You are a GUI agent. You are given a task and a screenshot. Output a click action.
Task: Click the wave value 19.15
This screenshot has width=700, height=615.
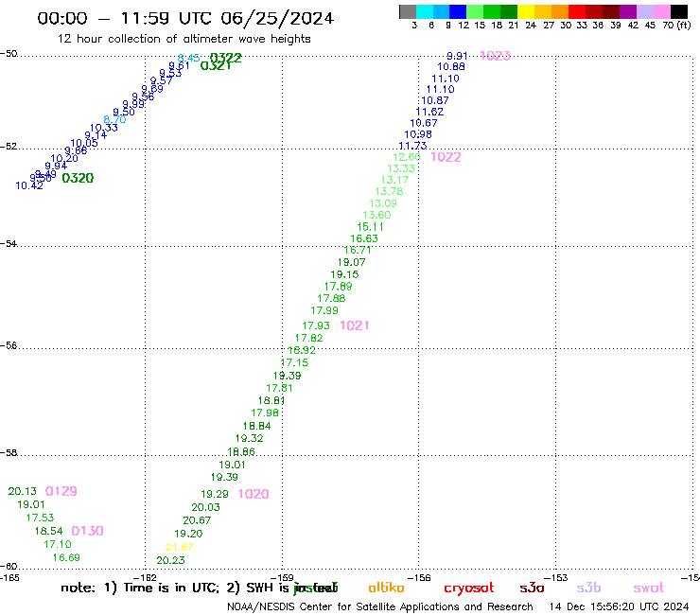point(344,274)
